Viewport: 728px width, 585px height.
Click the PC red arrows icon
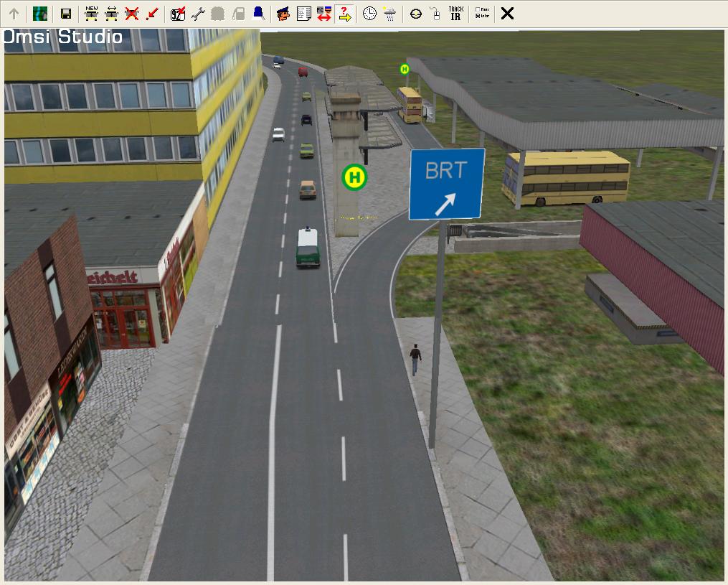click(323, 13)
